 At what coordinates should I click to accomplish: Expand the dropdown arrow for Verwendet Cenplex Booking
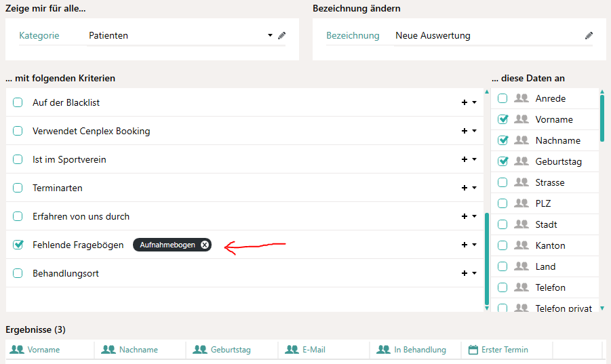click(x=475, y=131)
